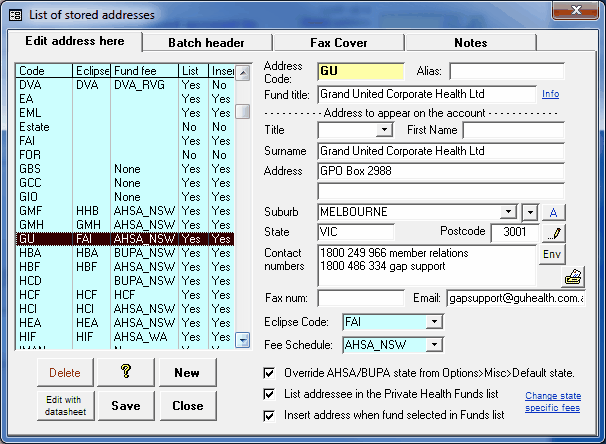Click the scroll-down arrow of the address list
Image resolution: width=606 pixels, height=444 pixels.
(x=242, y=341)
